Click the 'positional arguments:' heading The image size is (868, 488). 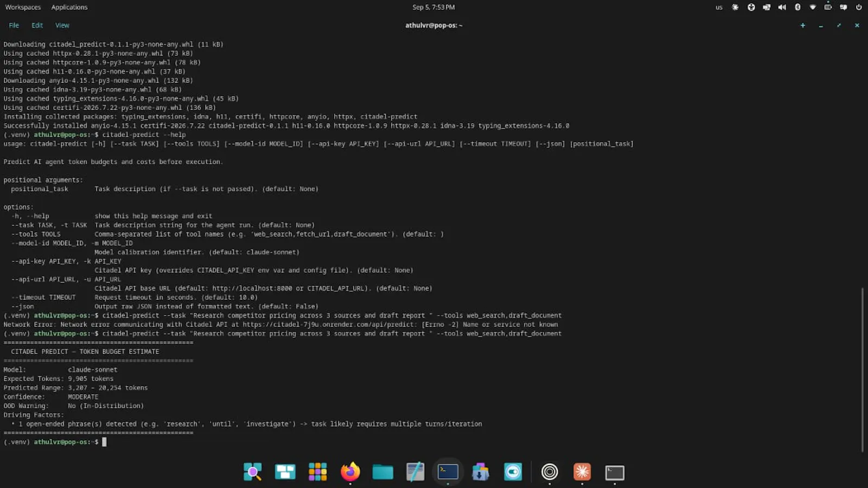tap(43, 180)
